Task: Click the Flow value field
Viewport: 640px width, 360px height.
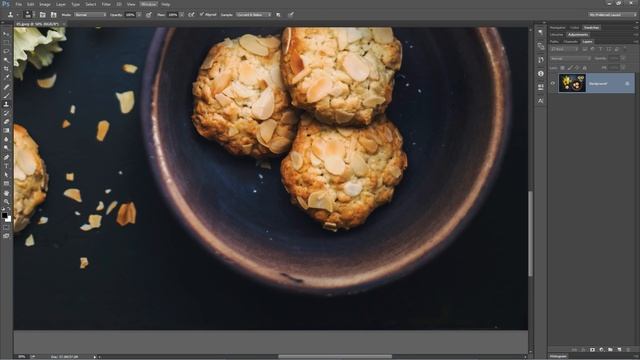Action: click(173, 15)
